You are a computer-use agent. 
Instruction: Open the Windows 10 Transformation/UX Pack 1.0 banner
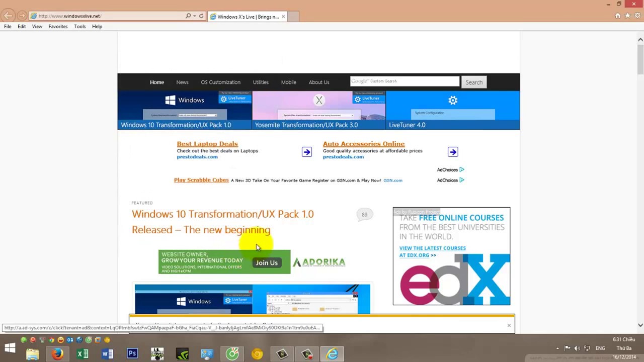[185, 110]
